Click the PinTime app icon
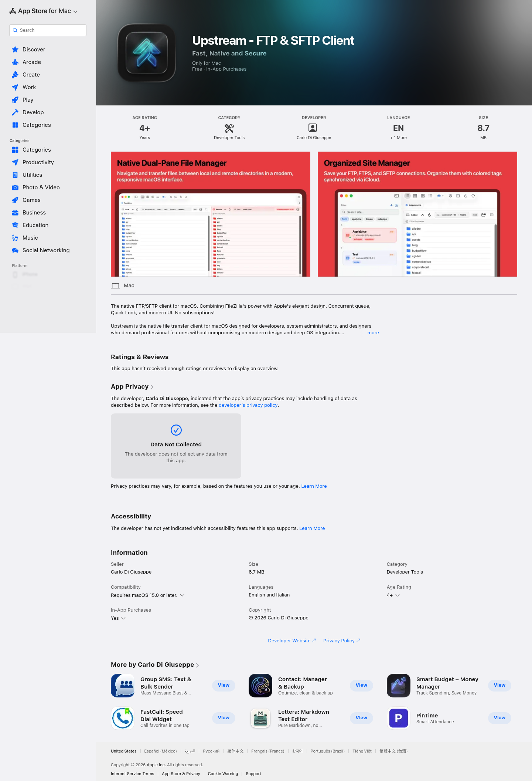532x781 pixels. click(x=399, y=718)
